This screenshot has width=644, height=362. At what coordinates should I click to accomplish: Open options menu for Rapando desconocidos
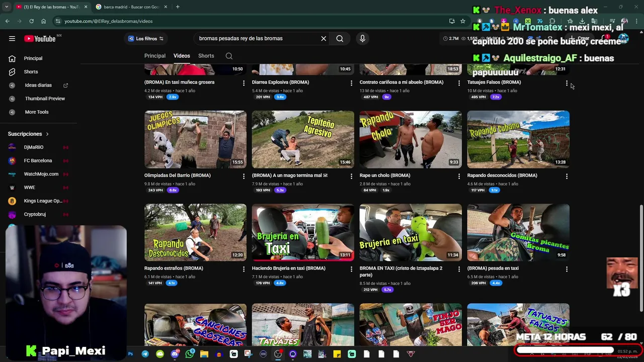tap(567, 176)
